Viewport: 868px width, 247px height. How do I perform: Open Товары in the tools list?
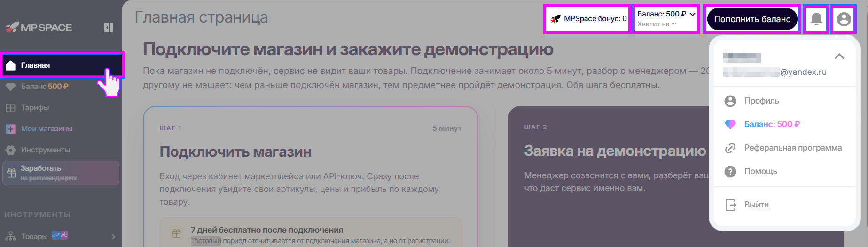tap(34, 236)
